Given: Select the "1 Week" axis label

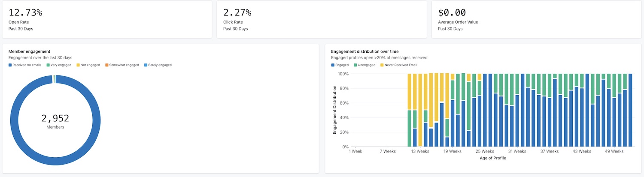Looking at the screenshot, I should [356, 151].
